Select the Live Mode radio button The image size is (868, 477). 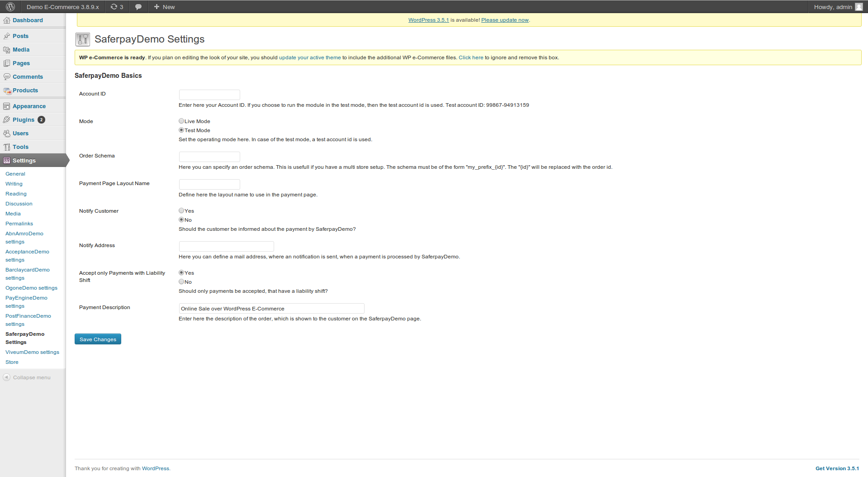(x=181, y=121)
